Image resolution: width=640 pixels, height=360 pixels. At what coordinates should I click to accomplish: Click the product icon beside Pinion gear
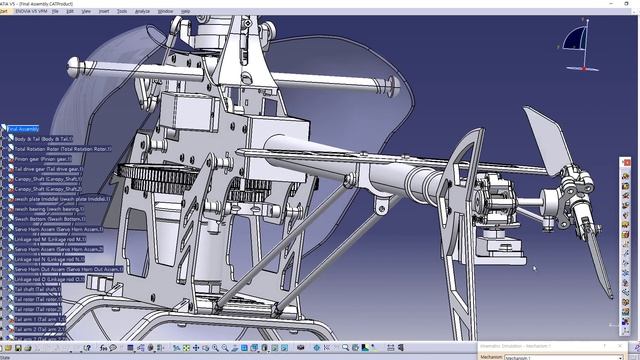pos(11,159)
